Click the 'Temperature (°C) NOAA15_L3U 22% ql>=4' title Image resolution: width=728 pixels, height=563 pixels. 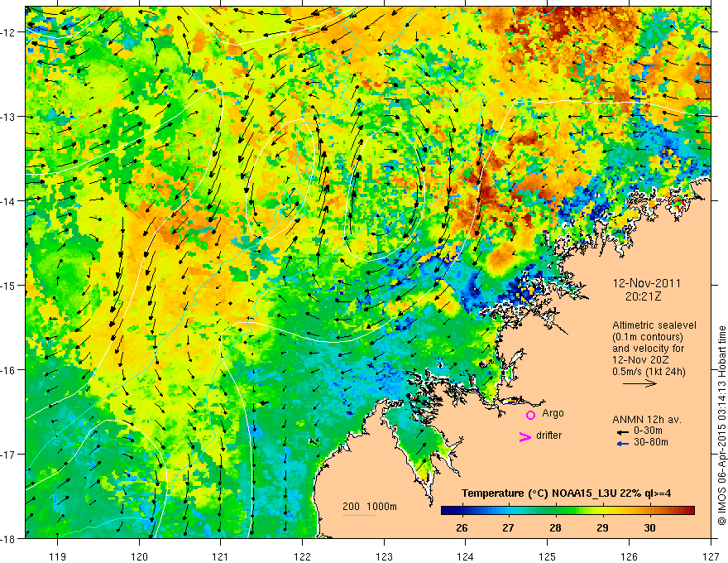pyautogui.click(x=566, y=493)
